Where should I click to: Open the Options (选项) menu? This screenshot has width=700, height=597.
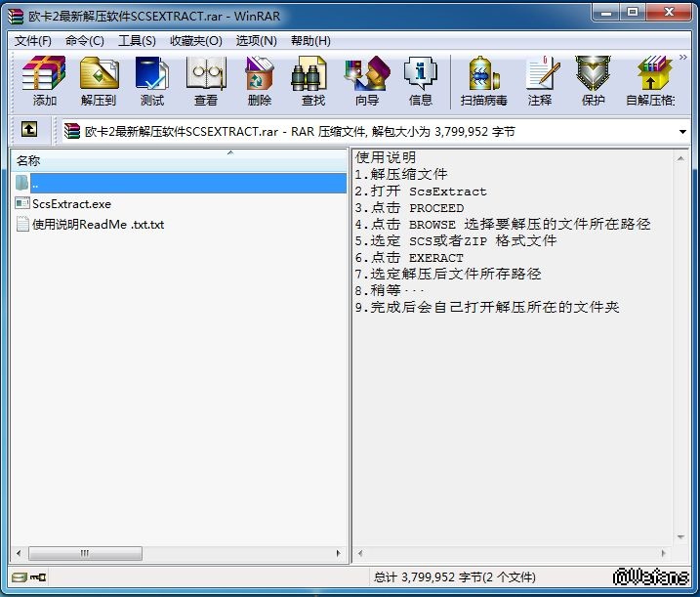tap(256, 41)
